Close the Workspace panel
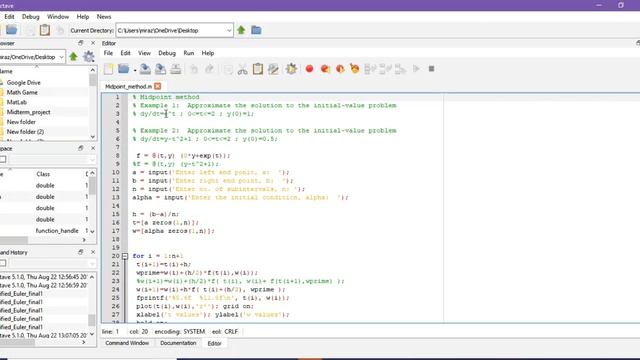 pyautogui.click(x=93, y=148)
